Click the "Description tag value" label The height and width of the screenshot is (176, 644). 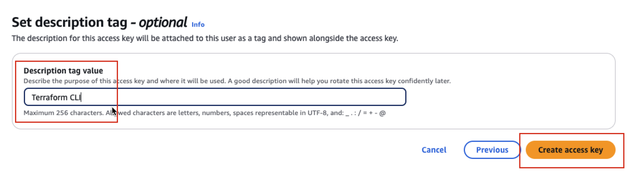coord(63,71)
